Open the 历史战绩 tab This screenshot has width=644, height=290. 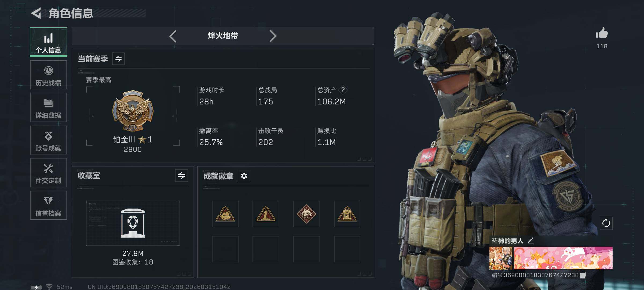[x=48, y=75]
